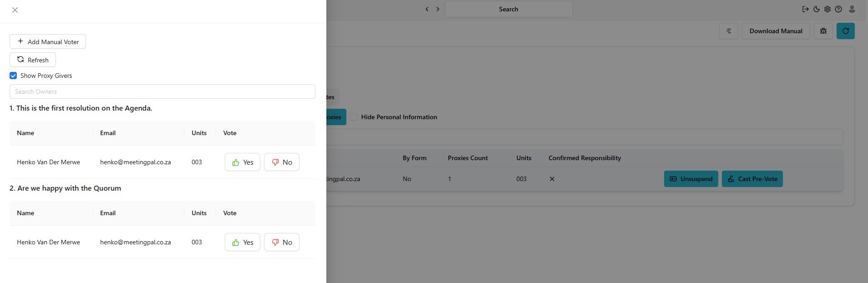Vote Yes on the Quorum resolution
The width and height of the screenshot is (868, 283).
point(242,242)
